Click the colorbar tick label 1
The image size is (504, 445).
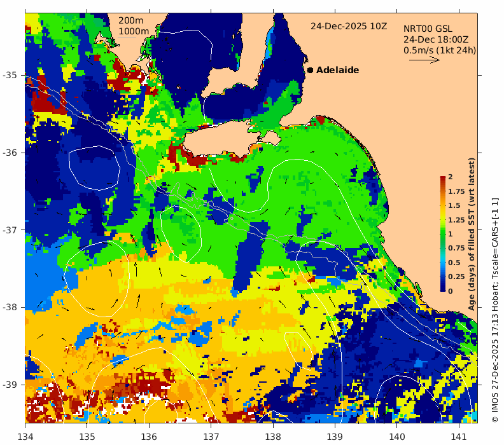(x=451, y=234)
